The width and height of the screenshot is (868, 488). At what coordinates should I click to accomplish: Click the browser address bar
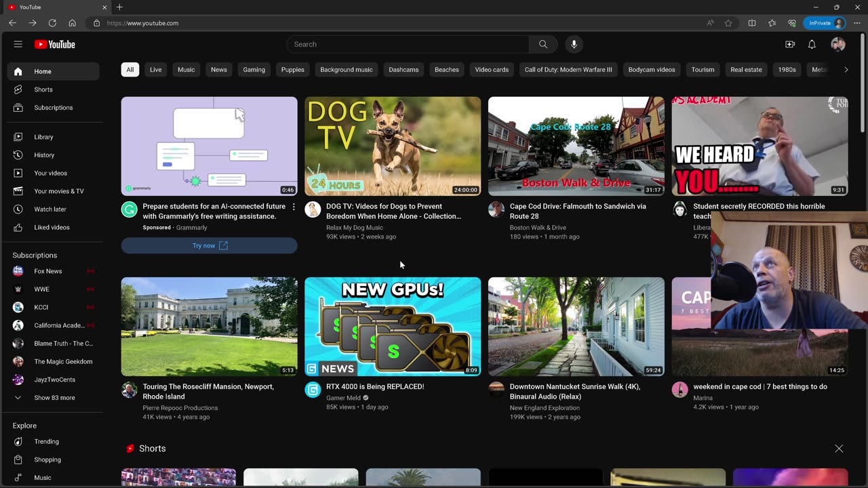point(393,23)
